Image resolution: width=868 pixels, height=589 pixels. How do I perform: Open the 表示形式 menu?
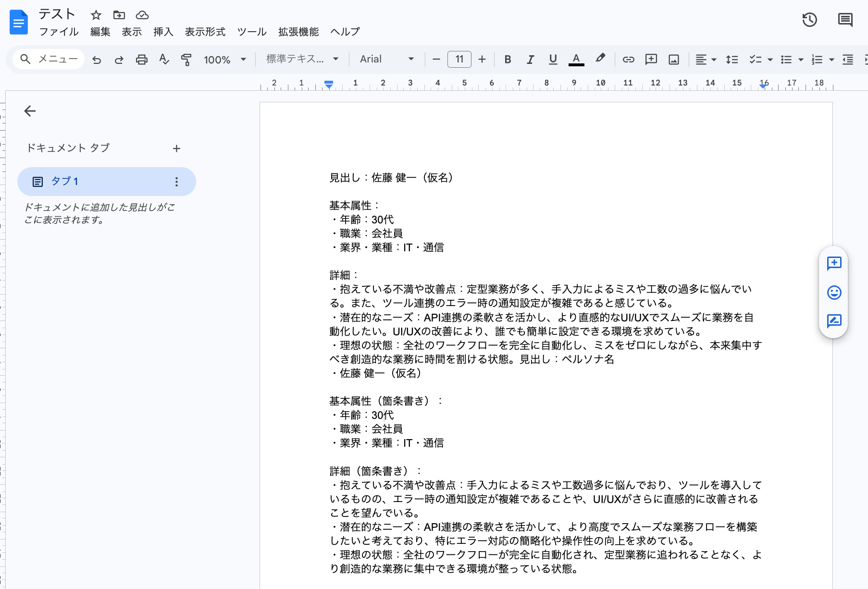click(x=205, y=32)
